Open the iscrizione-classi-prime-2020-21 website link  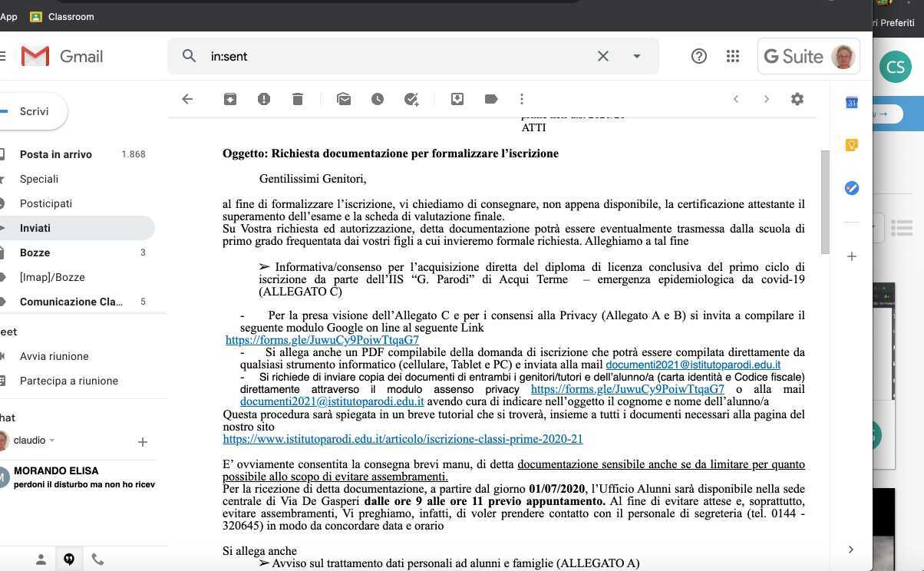tap(403, 439)
